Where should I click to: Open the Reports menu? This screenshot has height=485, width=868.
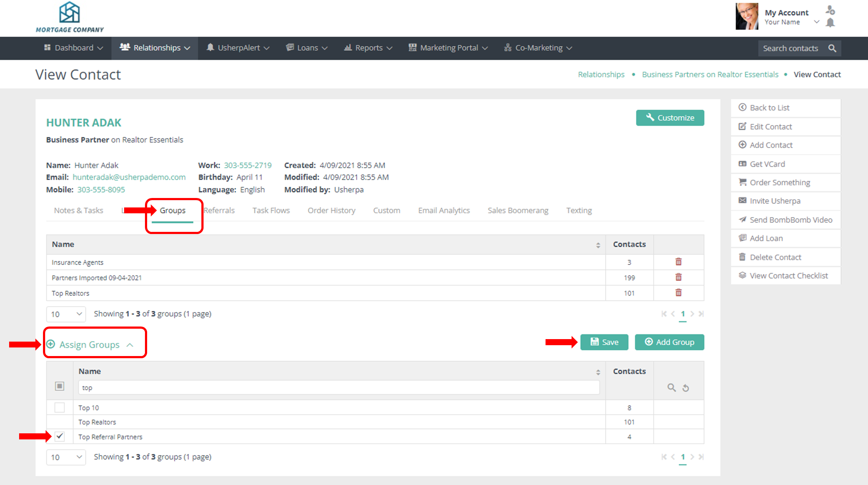click(368, 48)
